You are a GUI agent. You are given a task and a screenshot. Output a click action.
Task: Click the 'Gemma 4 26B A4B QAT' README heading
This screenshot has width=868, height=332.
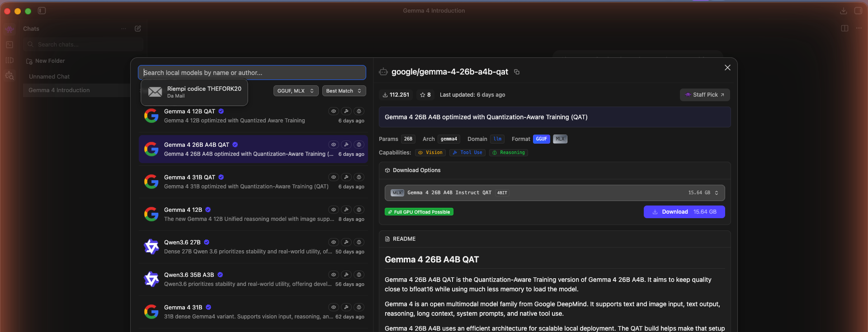click(432, 260)
